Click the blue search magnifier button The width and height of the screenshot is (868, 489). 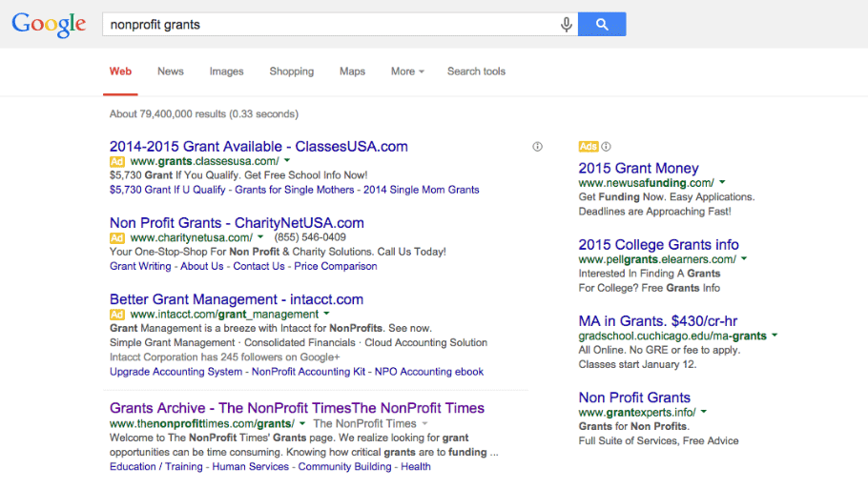[602, 25]
